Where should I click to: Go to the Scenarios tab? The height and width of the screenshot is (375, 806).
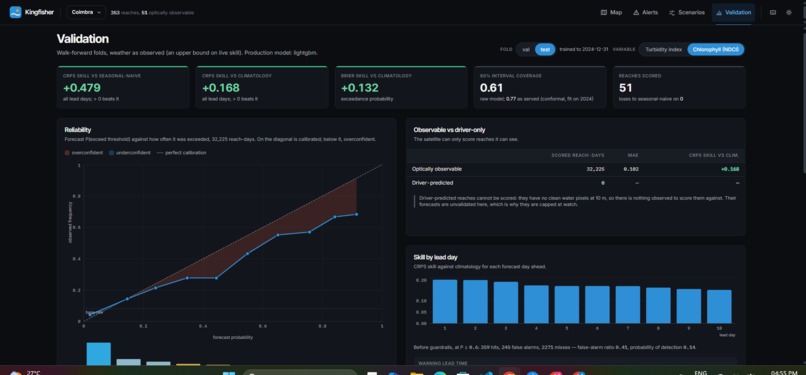[687, 12]
